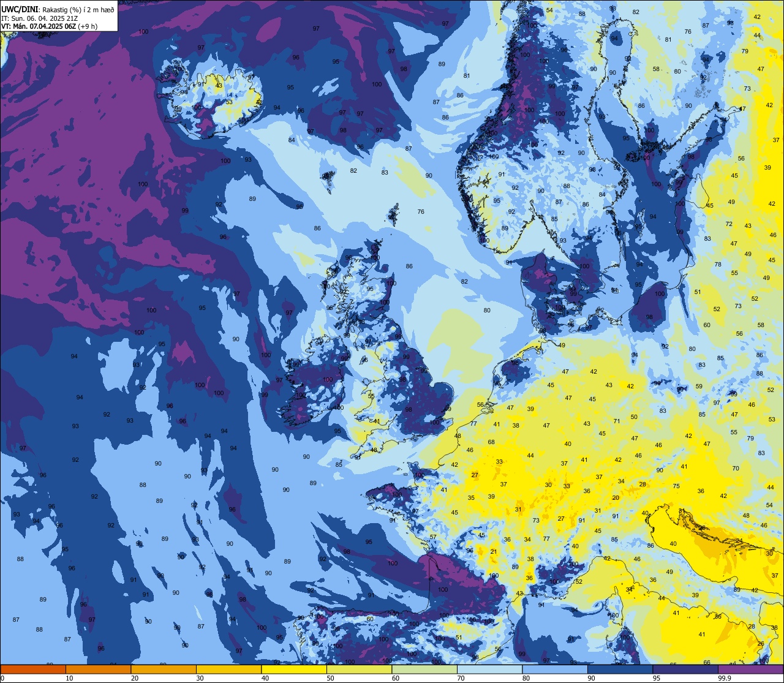This screenshot has width=784, height=683.
Task: Click the 'IT: Sun. 06. 04. 2025 21Z' line
Action: click(x=38, y=18)
